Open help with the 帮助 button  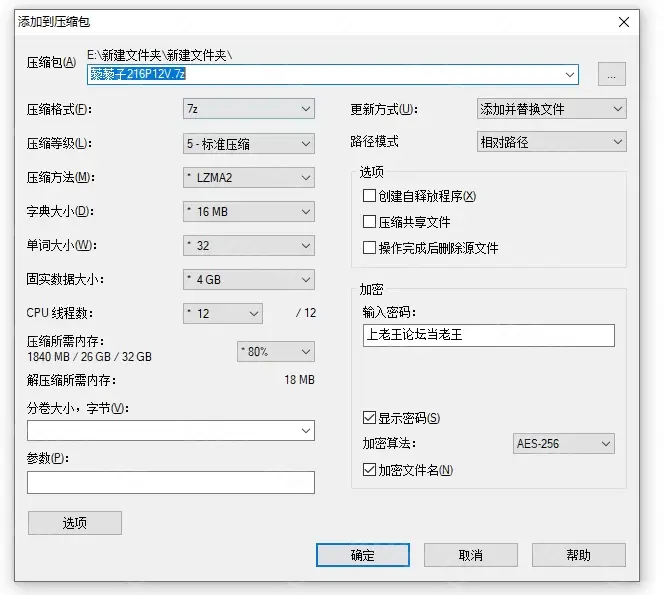[x=578, y=555]
